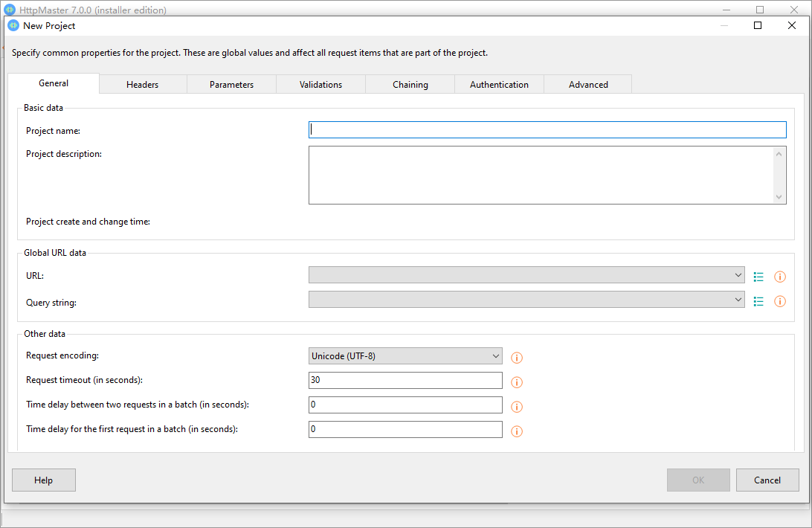Click the 'Global URL data' group label
Viewport: 812px width, 528px height.
(55, 253)
